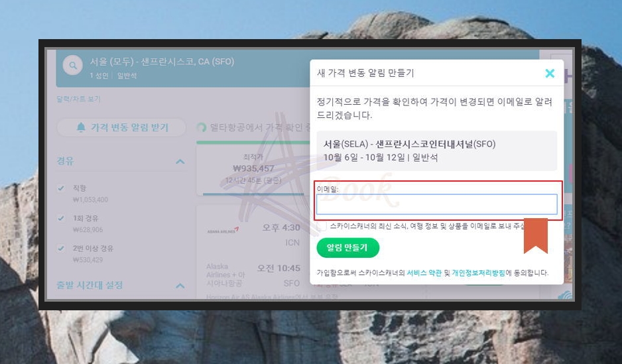Click the 이메일 input field
This screenshot has width=622, height=364.
(x=437, y=204)
